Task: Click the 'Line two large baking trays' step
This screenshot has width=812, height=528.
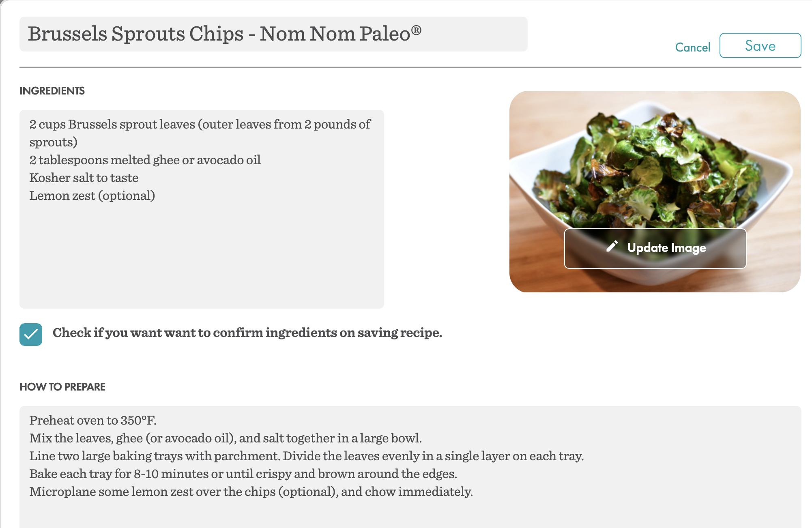Action: (307, 456)
